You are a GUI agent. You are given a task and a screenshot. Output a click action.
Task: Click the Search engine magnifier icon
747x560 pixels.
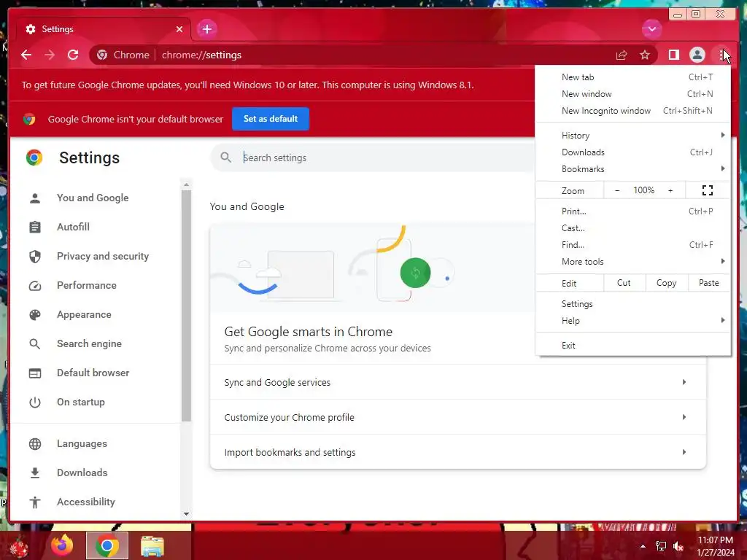[x=35, y=344]
